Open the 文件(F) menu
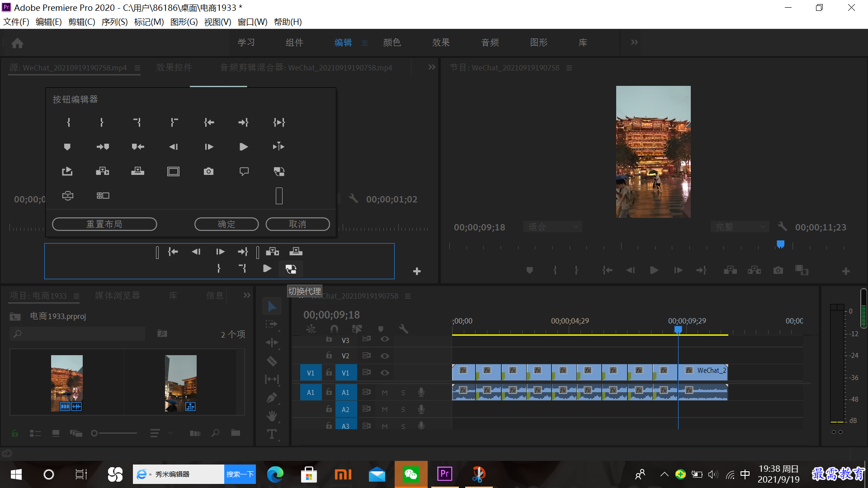Viewport: 868px width, 488px height. (x=16, y=22)
